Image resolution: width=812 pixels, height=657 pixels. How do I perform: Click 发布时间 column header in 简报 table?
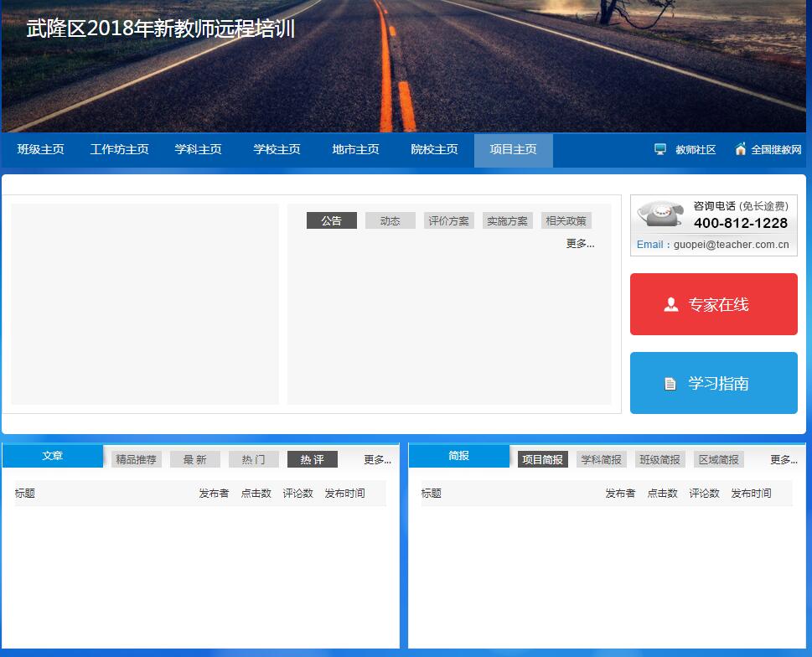[751, 494]
